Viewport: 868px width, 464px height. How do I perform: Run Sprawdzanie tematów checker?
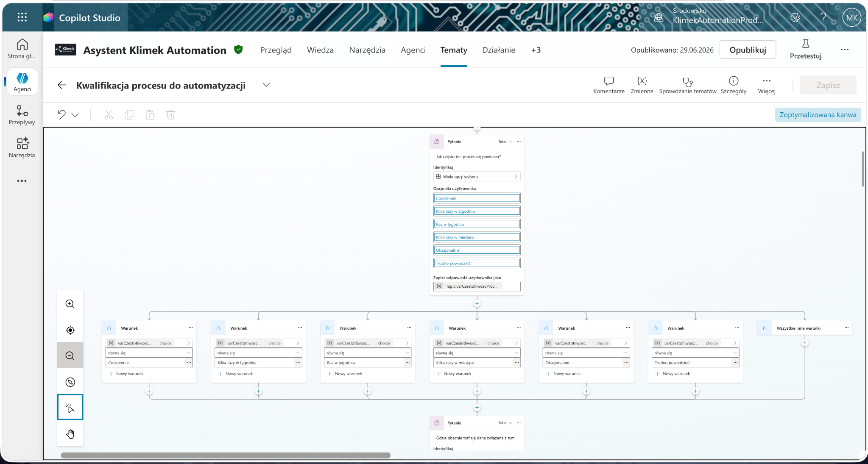coord(687,85)
